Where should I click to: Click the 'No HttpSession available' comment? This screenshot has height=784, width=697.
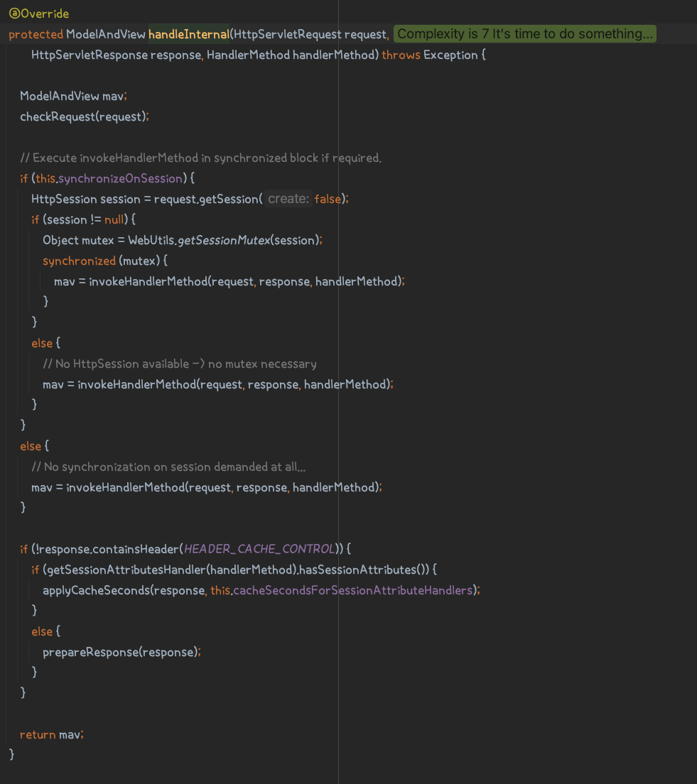click(x=180, y=364)
